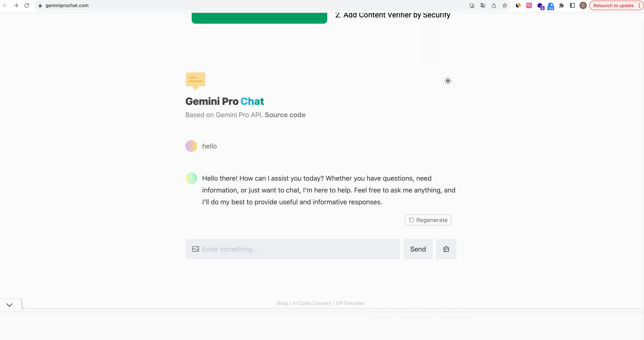Reload the page
The width and height of the screenshot is (644, 340).
click(27, 6)
